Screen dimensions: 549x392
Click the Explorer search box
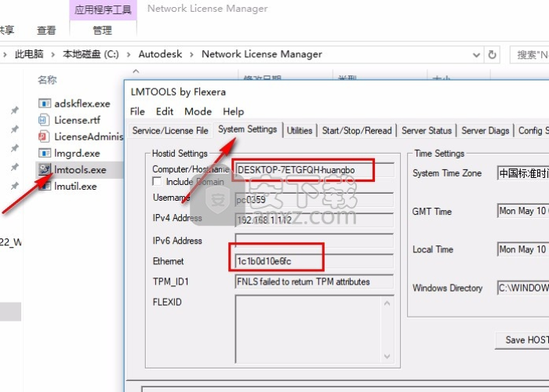pos(529,55)
